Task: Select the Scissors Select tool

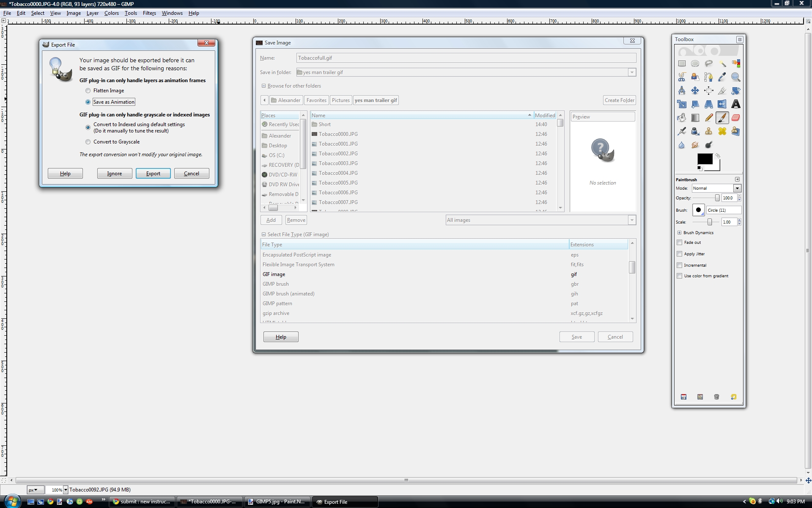Action: coord(682,77)
